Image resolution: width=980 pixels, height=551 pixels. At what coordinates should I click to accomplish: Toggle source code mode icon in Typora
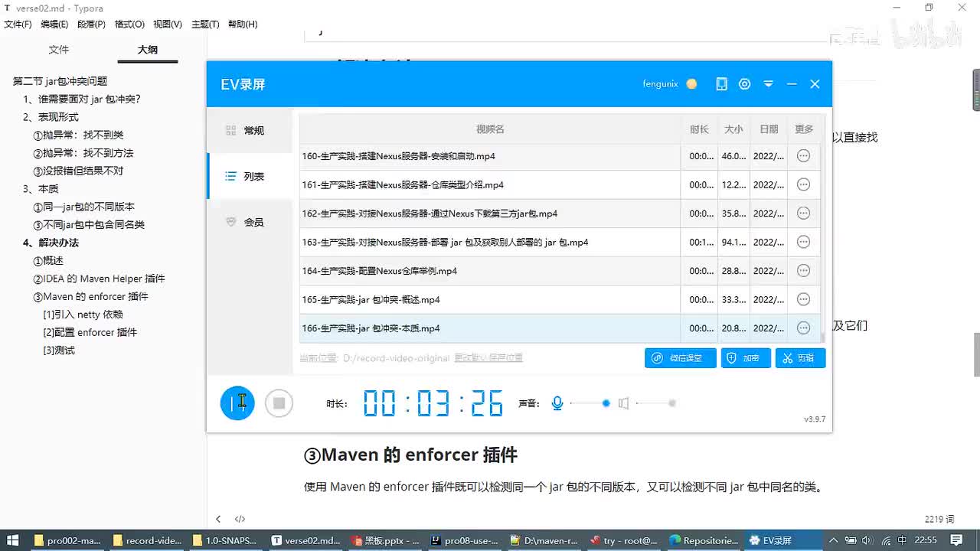(240, 519)
